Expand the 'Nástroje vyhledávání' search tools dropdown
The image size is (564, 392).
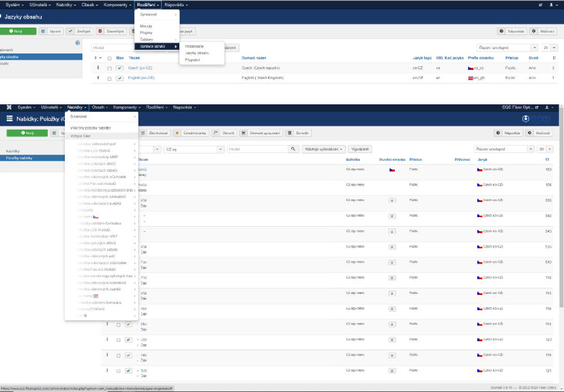tap(324, 149)
